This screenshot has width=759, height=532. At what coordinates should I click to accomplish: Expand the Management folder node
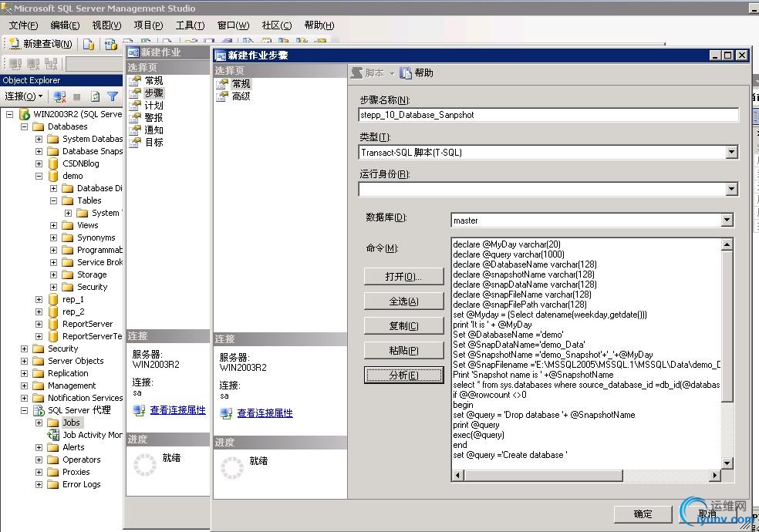pos(24,386)
